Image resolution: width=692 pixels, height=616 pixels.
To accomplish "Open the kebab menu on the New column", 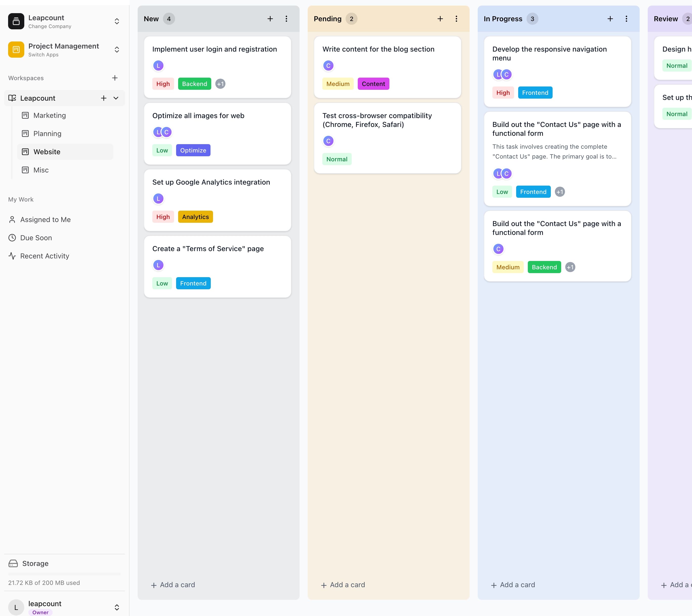I will click(286, 19).
